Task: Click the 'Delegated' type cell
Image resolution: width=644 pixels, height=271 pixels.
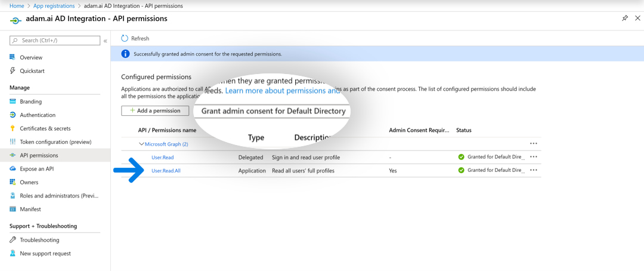Action: click(x=250, y=157)
